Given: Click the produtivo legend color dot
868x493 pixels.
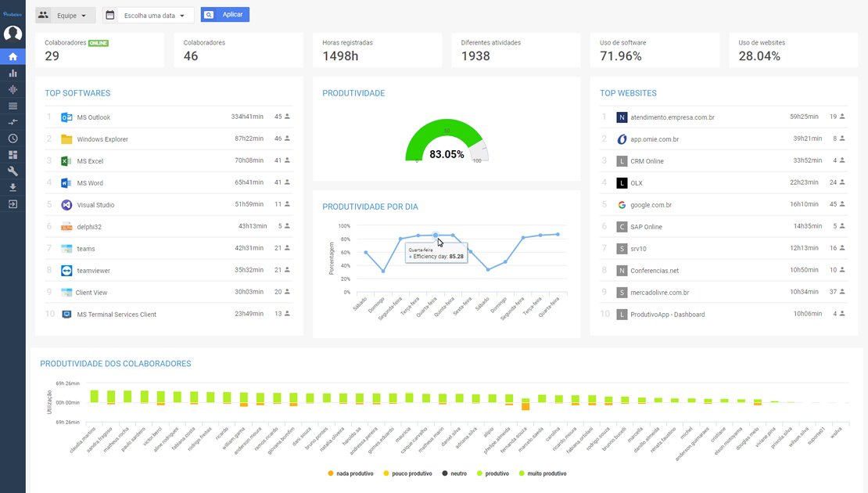Looking at the screenshot, I should point(480,473).
